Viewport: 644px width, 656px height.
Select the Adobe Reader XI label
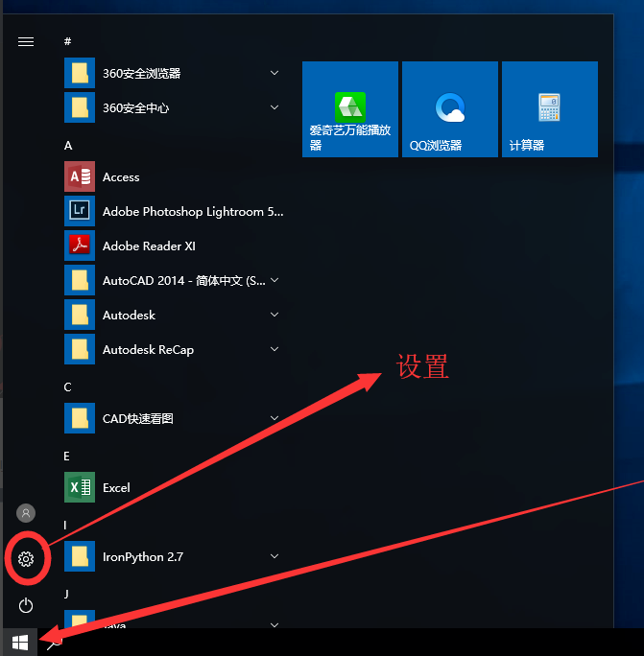tap(149, 246)
